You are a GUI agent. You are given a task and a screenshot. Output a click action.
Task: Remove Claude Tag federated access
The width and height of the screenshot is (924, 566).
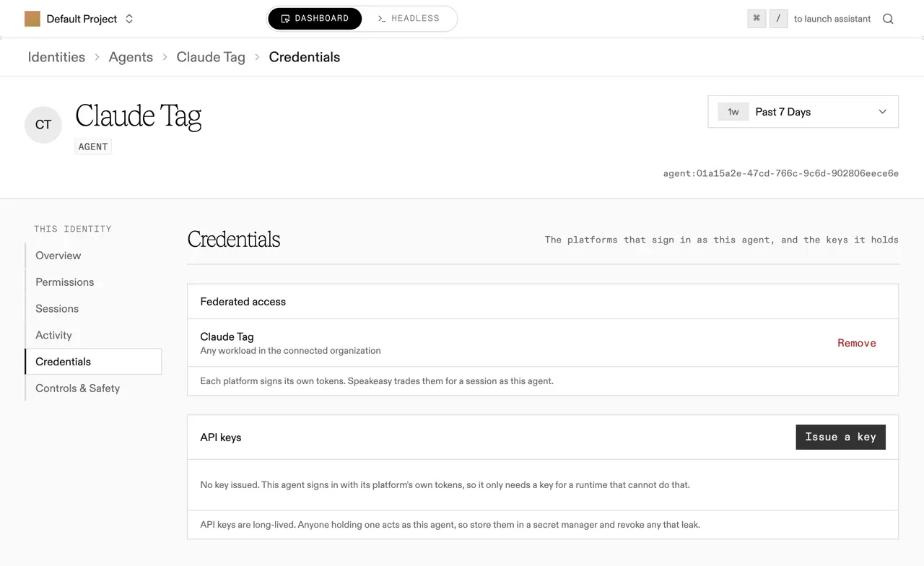[857, 343]
